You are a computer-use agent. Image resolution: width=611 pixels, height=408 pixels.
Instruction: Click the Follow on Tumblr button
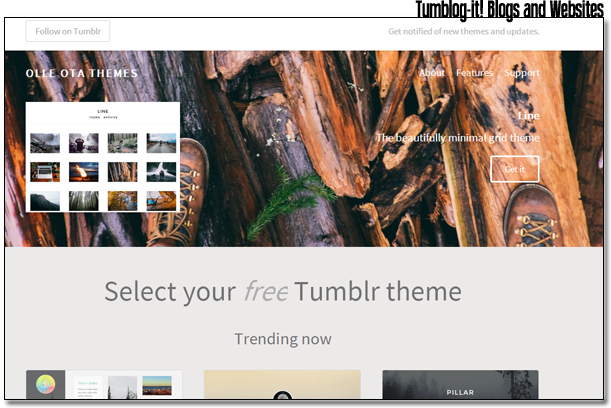coord(68,31)
